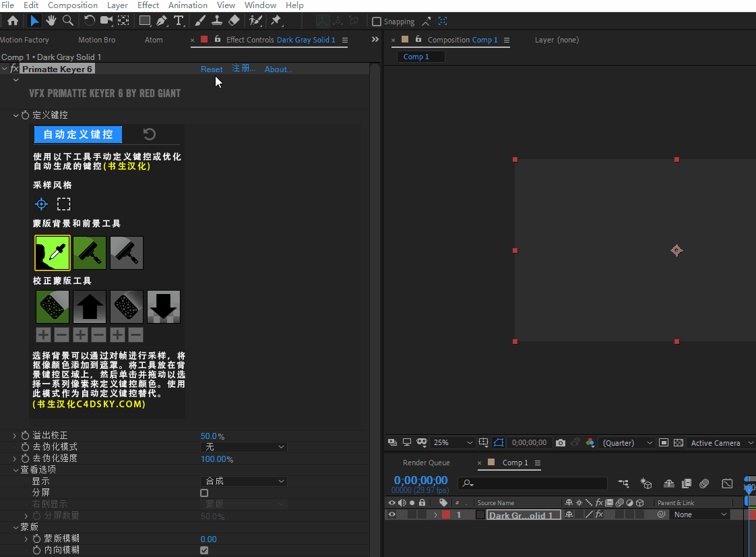The height and width of the screenshot is (557, 756).
Task: Click the Comp 1 breadcrumb button
Action: pos(420,57)
